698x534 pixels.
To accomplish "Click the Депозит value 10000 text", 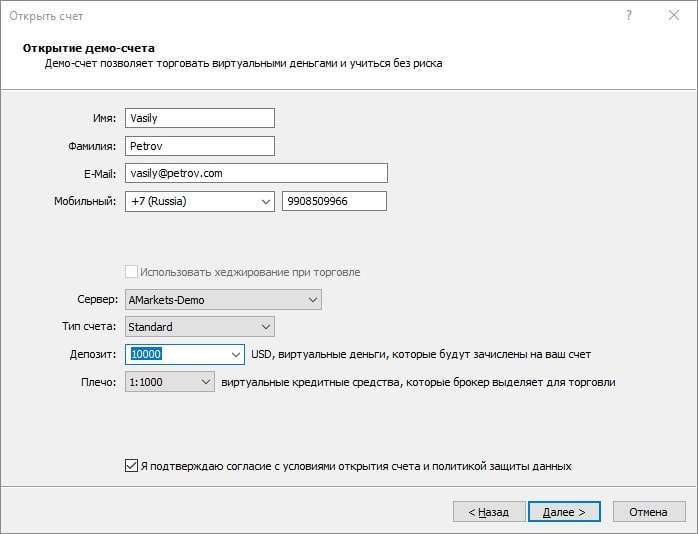I will (146, 354).
